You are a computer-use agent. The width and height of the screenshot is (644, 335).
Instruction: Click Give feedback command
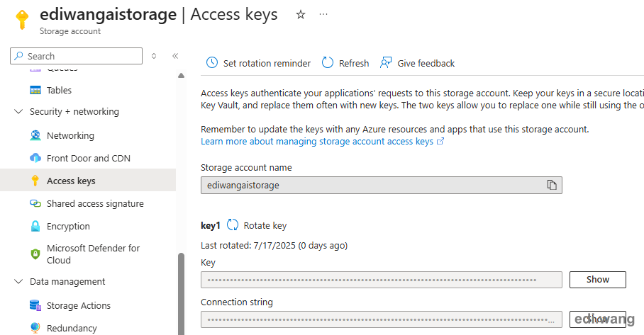[417, 63]
